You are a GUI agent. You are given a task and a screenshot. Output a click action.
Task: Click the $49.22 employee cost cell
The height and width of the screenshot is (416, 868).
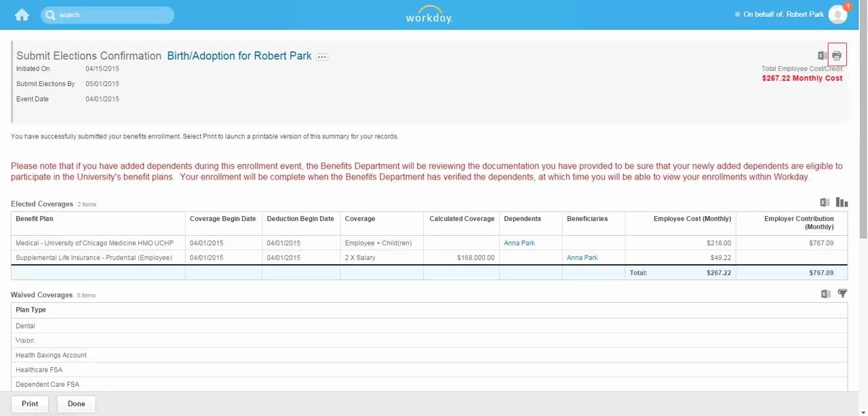(x=680, y=258)
